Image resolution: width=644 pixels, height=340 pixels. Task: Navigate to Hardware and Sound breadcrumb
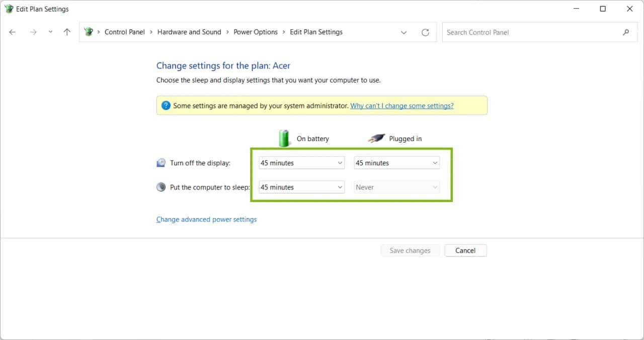coord(189,32)
